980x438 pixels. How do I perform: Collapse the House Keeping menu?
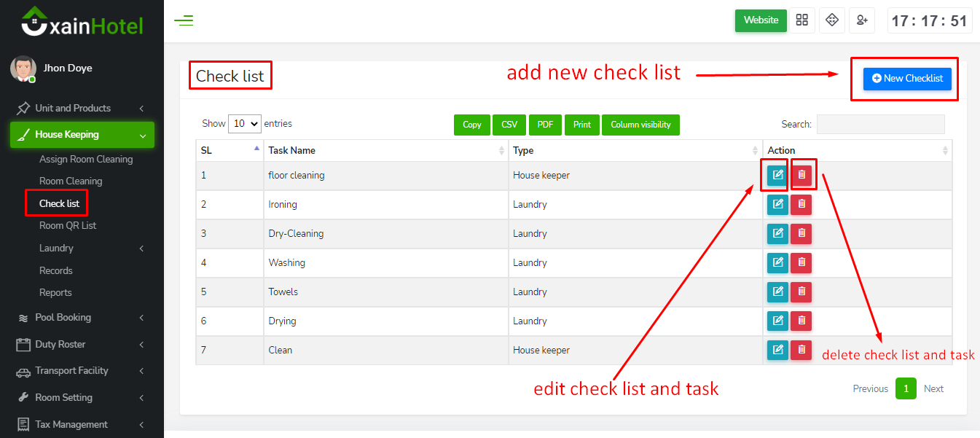coord(82,135)
